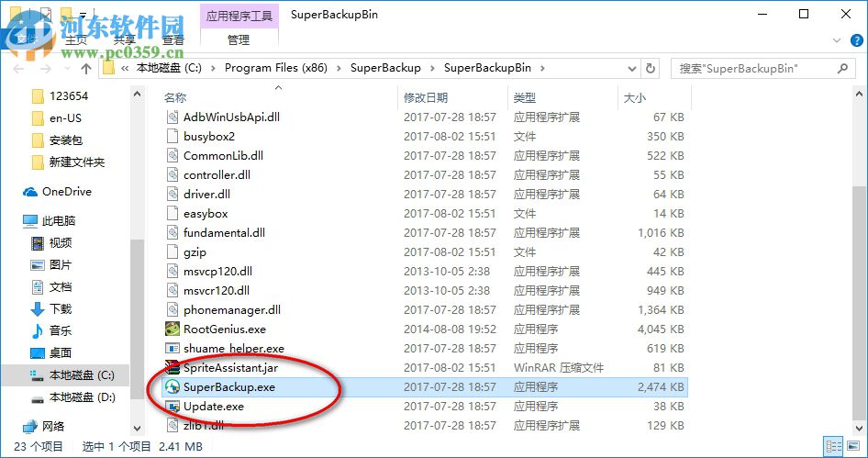Select the RootGenius.exe frog icon
Image resolution: width=868 pixels, height=458 pixels.
coord(172,329)
